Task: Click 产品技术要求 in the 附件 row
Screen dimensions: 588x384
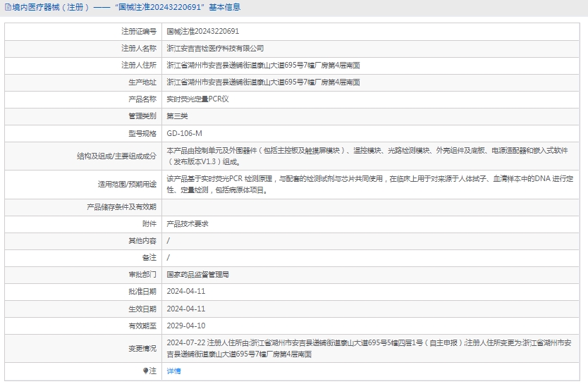Action: tap(187, 223)
